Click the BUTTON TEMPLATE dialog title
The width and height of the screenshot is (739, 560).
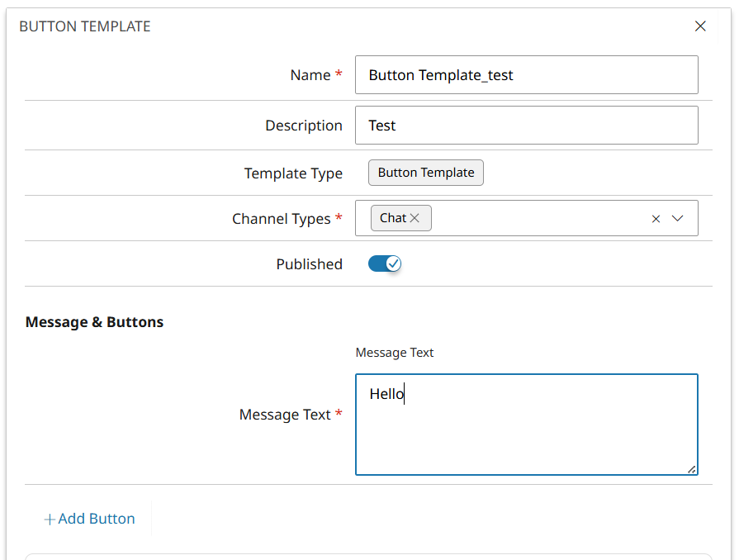[85, 26]
